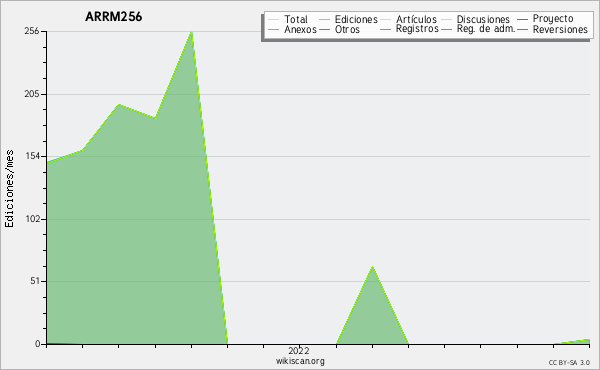Viewport: 600px width, 370px height.
Task: Select the Reversiones legend label
Action: pyautogui.click(x=560, y=29)
